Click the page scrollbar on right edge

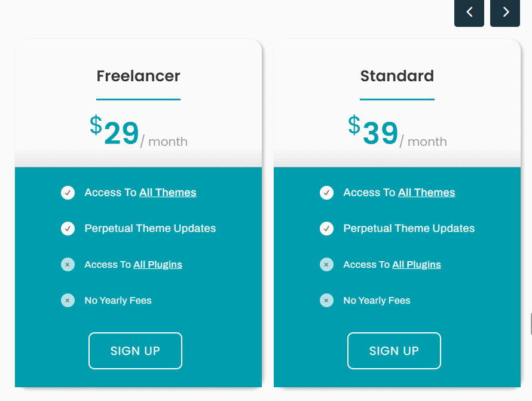[x=531, y=325]
